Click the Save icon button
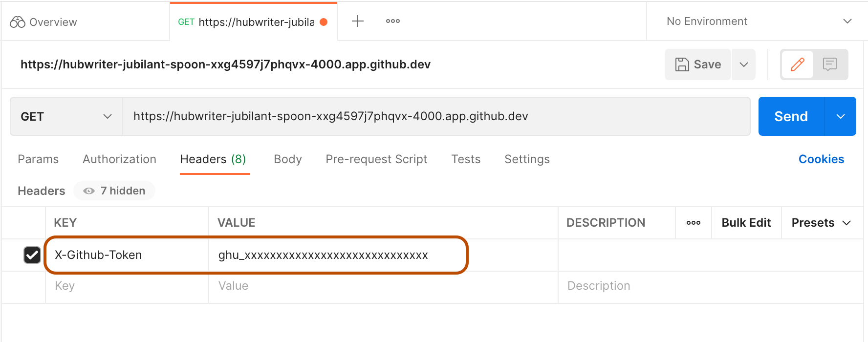This screenshot has width=868, height=342. (697, 64)
